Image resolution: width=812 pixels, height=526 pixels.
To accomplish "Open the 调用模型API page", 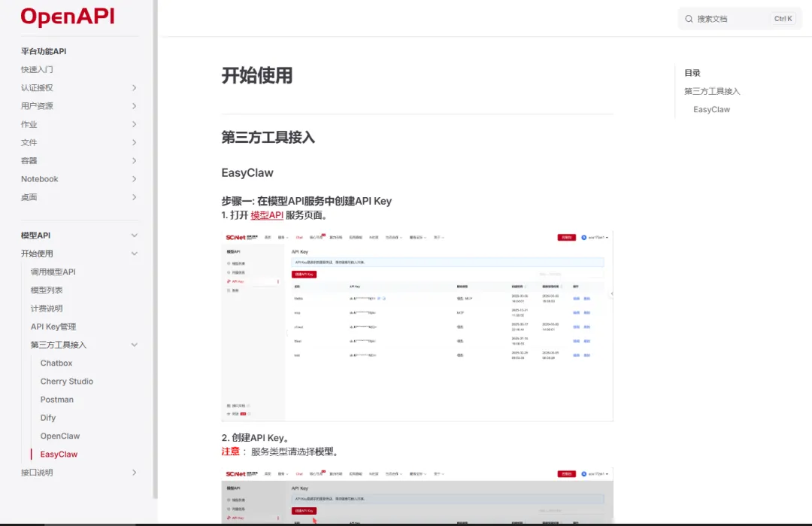I will pos(53,272).
